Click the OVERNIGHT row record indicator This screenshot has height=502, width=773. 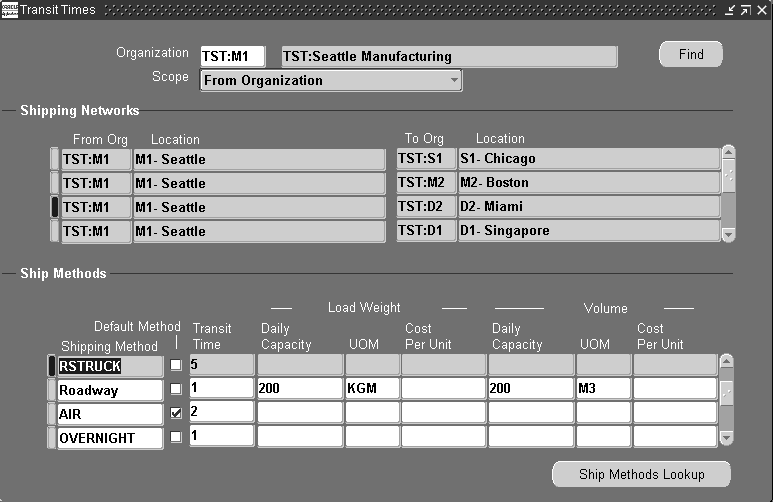[x=51, y=437]
